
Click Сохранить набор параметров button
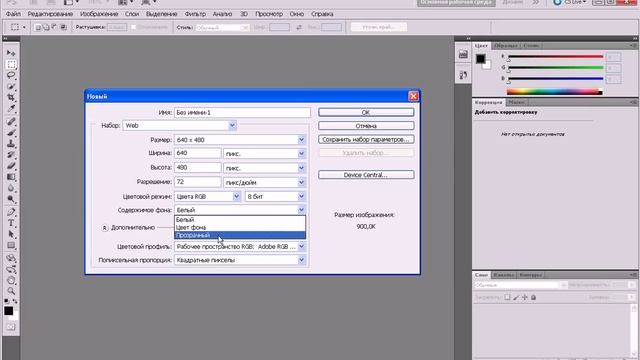point(366,139)
